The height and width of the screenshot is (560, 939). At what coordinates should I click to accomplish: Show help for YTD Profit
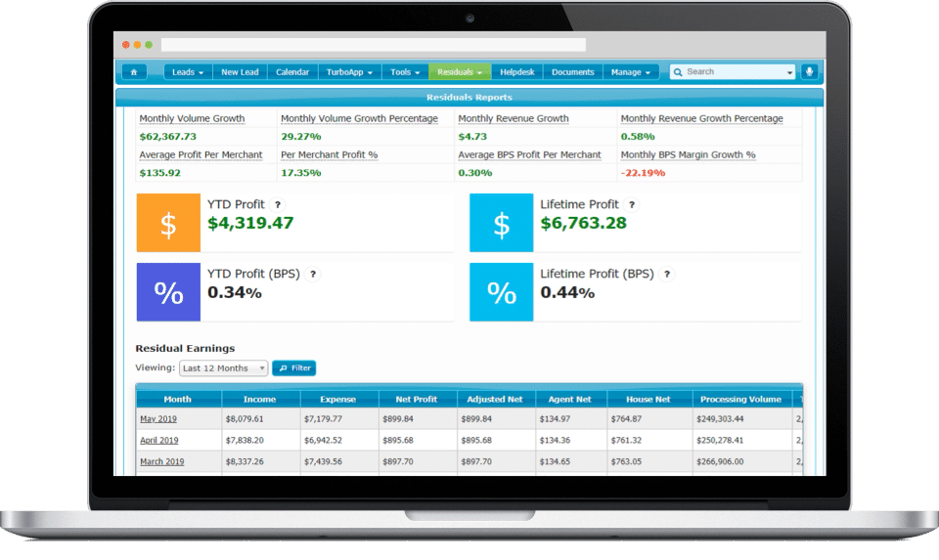277,204
